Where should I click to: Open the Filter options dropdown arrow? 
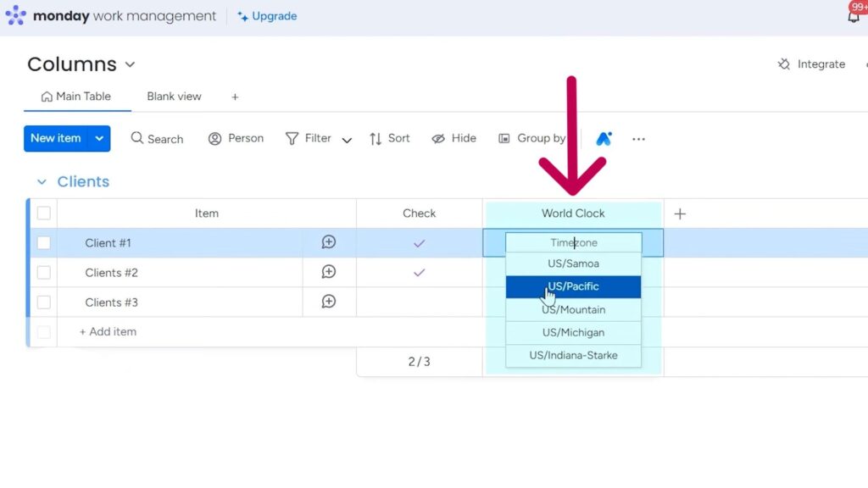(347, 140)
